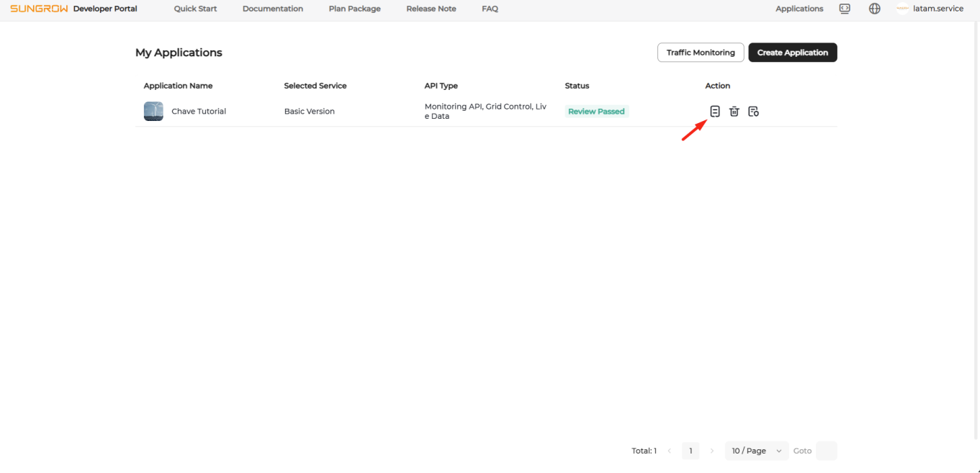Click the Traffic Monitoring button
Screen dimensions: 980x473
(700, 53)
